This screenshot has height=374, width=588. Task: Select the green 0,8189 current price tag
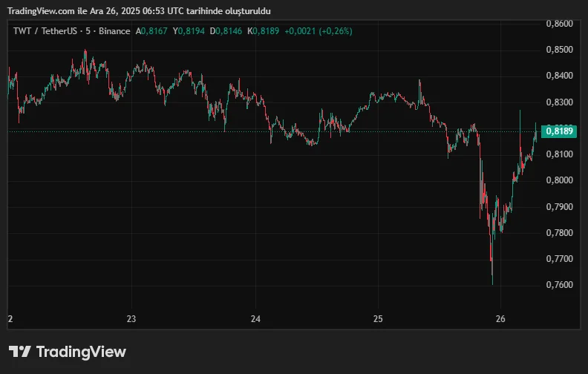pos(560,131)
